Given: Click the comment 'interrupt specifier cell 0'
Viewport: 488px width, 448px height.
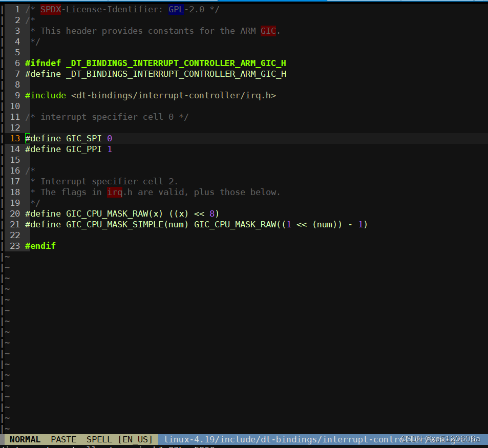Looking at the screenshot, I should coord(107,117).
